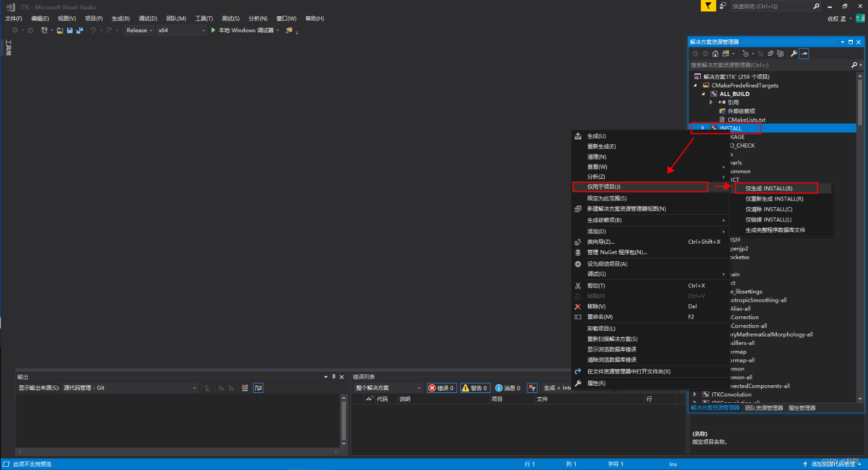Viewport: 868px width, 470px height.
Task: Expand the ITKConvolution project node
Action: click(695, 394)
